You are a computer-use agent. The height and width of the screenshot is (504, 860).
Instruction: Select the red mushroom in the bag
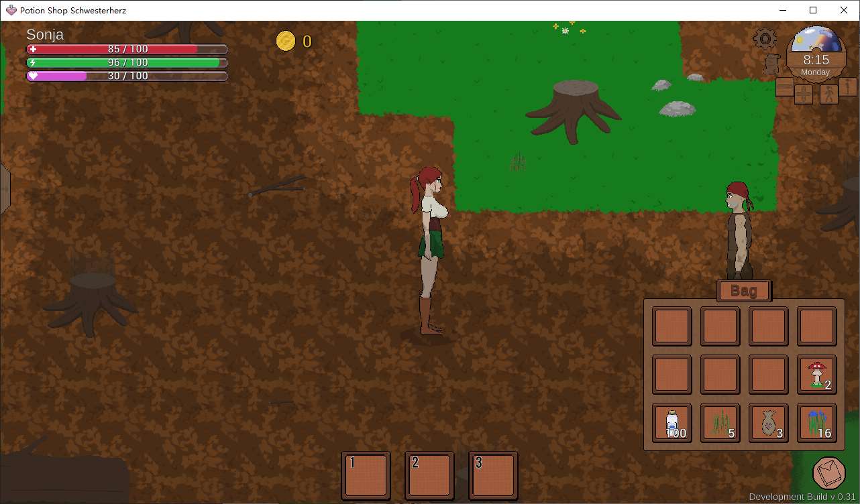[x=816, y=375]
